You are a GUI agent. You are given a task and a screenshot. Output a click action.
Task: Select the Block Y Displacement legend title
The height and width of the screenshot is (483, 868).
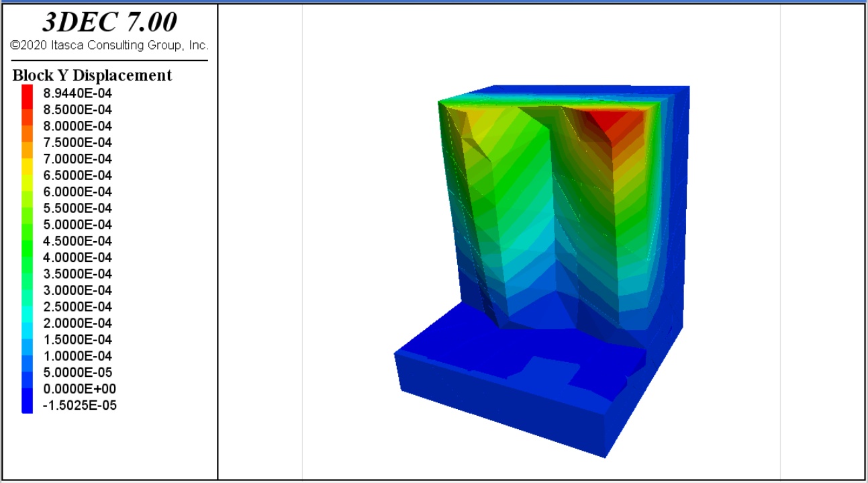point(92,75)
